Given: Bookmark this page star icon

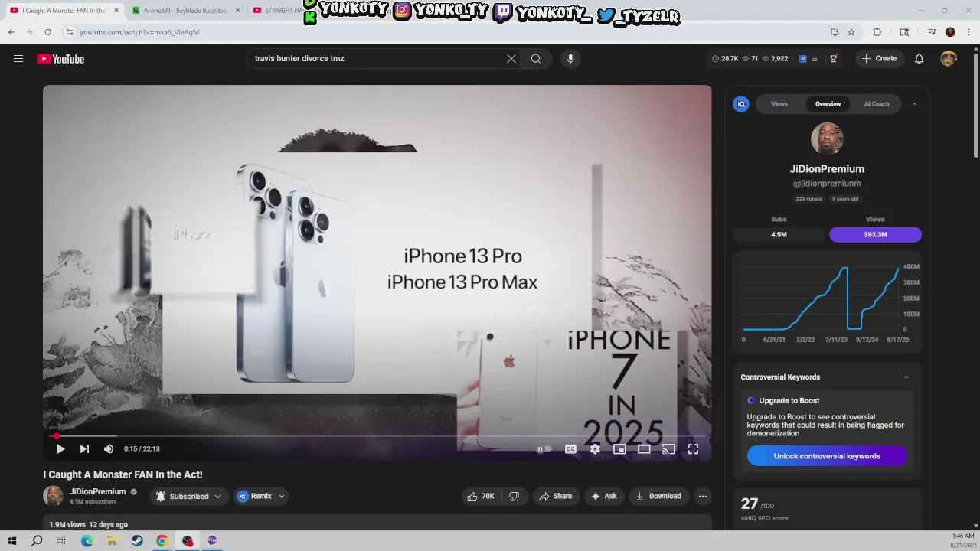Looking at the screenshot, I should click(x=851, y=32).
